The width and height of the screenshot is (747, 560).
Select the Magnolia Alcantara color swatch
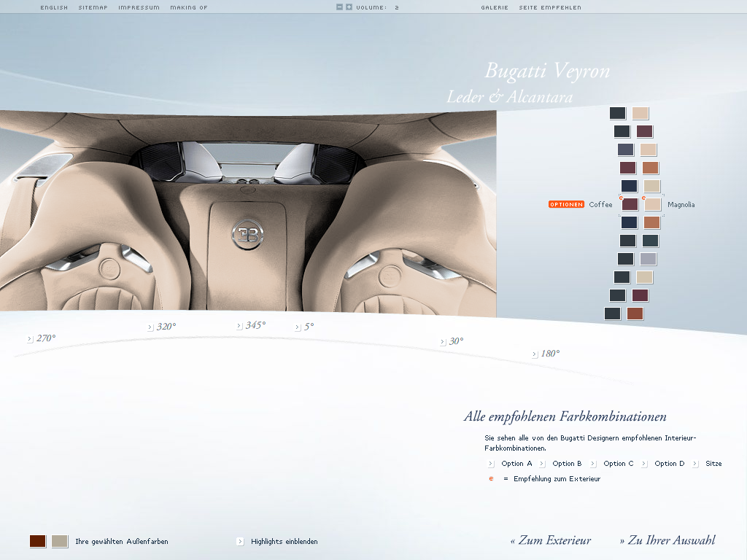pos(653,205)
